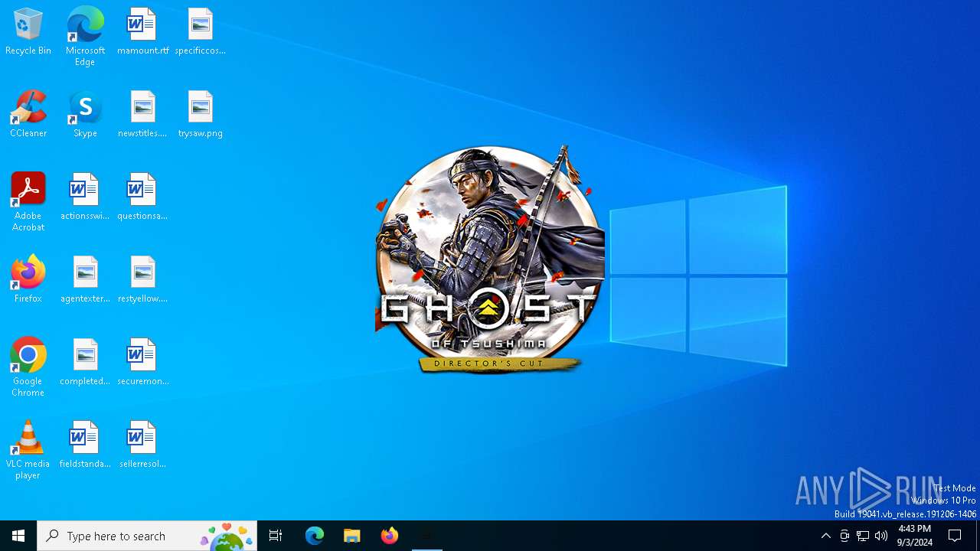This screenshot has height=551, width=980.
Task: Launch Microsoft Edge from the desktop shortcut
Action: point(85,37)
